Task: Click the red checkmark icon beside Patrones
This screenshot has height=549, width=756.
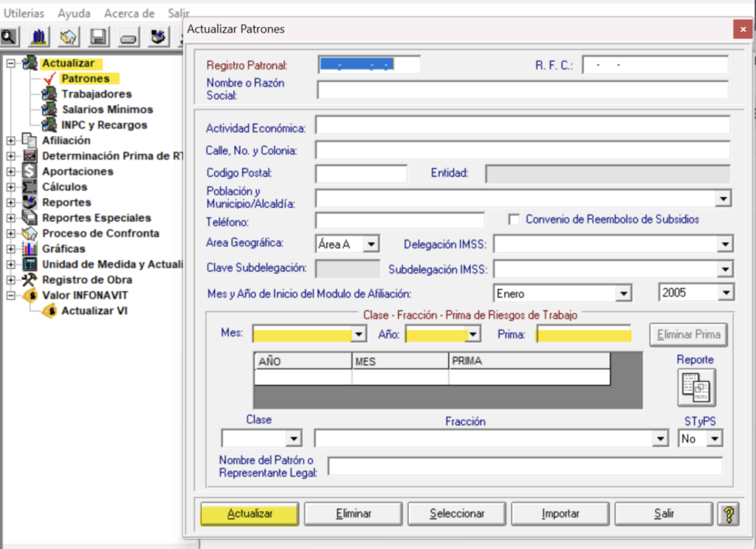Action: coord(49,78)
